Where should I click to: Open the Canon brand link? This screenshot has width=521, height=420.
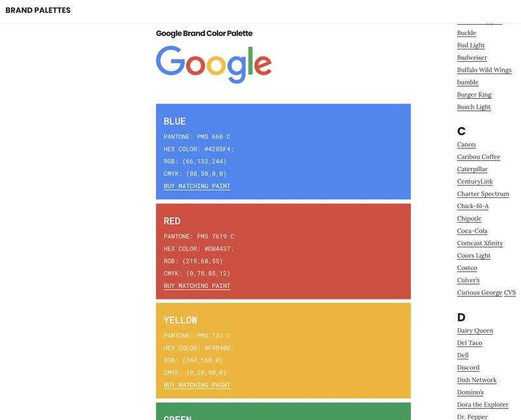coord(466,145)
